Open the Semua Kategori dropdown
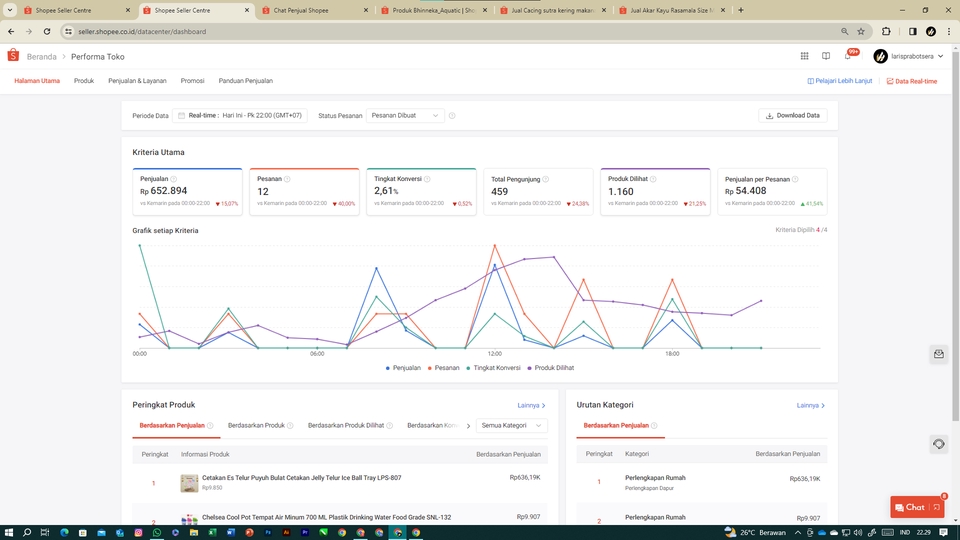The width and height of the screenshot is (960, 540). (511, 426)
